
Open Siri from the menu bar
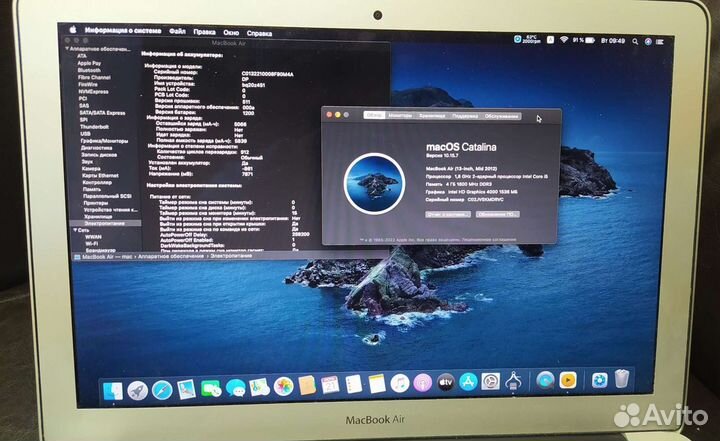point(648,41)
